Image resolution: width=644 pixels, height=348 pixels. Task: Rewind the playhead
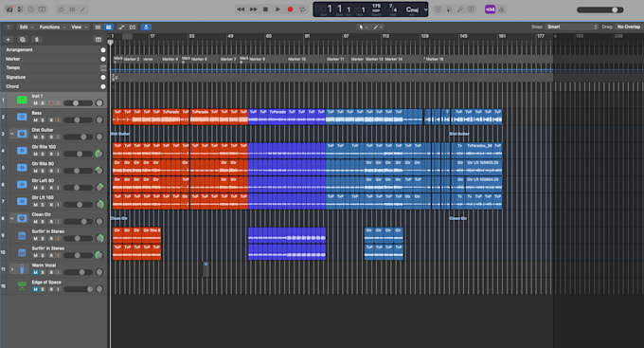241,9
